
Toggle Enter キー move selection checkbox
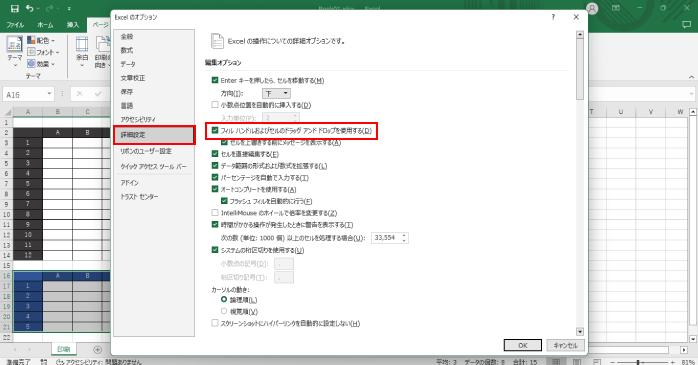point(215,81)
